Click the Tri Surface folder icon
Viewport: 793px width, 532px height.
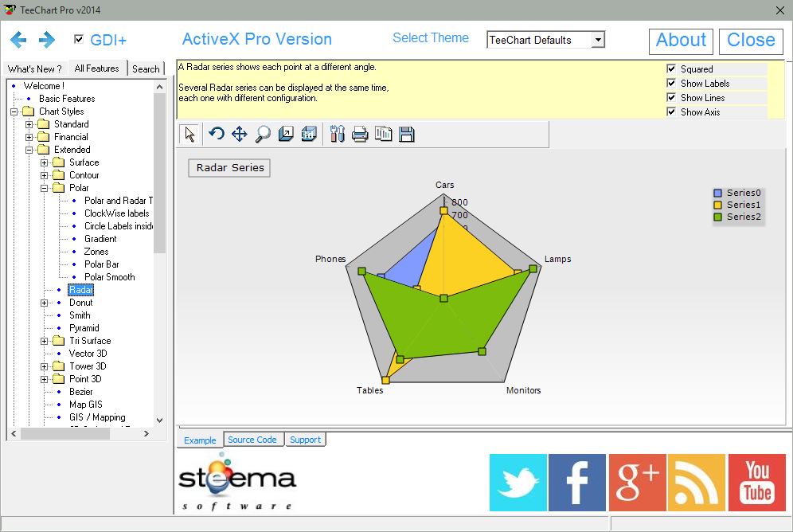59,341
